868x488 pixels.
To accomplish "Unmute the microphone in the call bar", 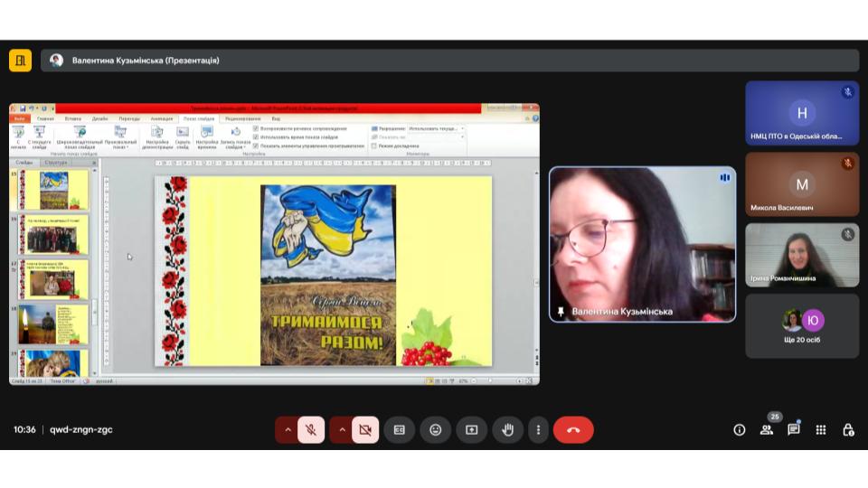I will click(311, 430).
